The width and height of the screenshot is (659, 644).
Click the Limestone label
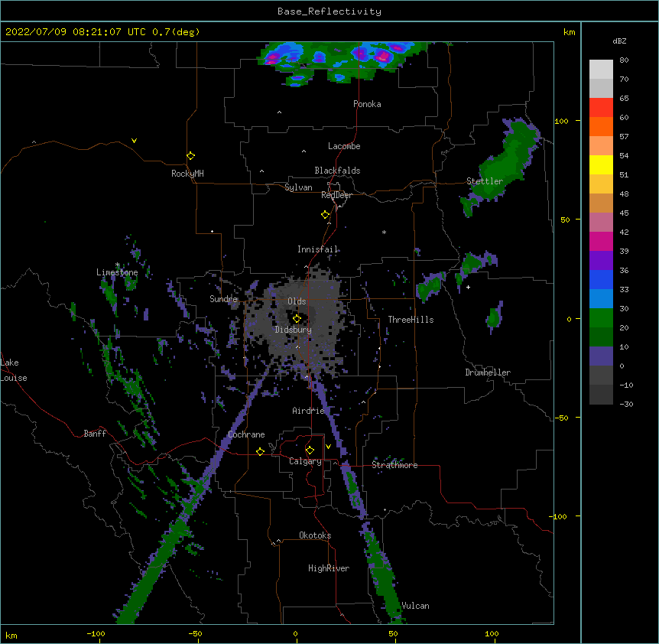click(x=117, y=272)
